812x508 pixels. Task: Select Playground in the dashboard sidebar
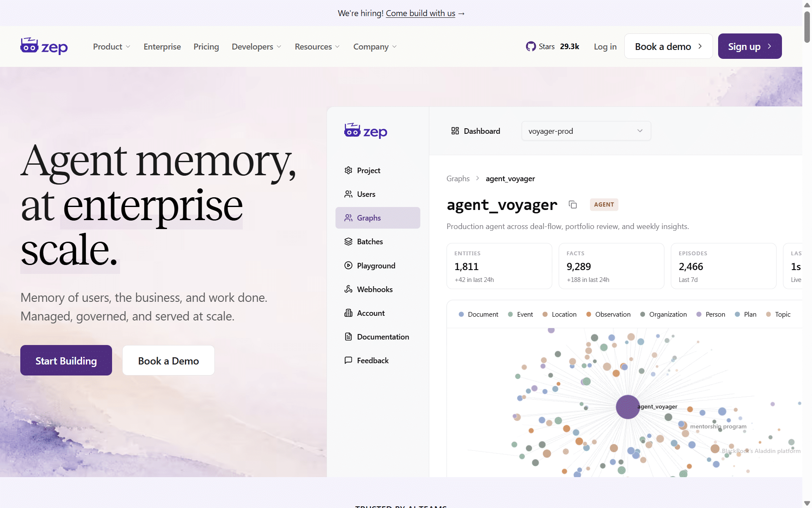378,265
